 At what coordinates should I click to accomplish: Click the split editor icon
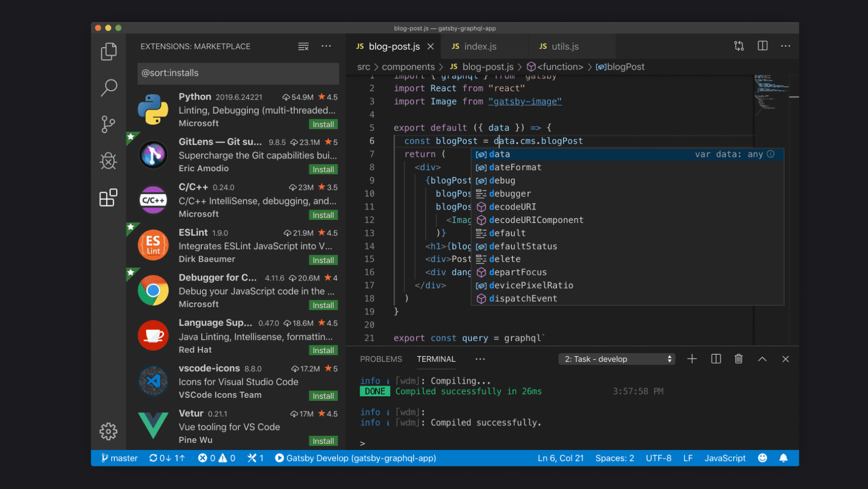click(762, 46)
